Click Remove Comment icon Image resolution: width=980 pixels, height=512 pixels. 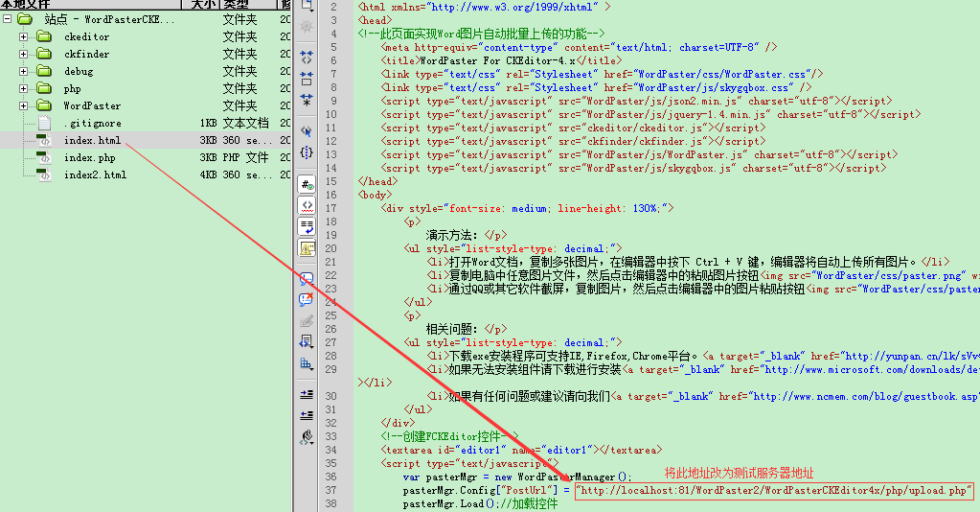pyautogui.click(x=307, y=300)
